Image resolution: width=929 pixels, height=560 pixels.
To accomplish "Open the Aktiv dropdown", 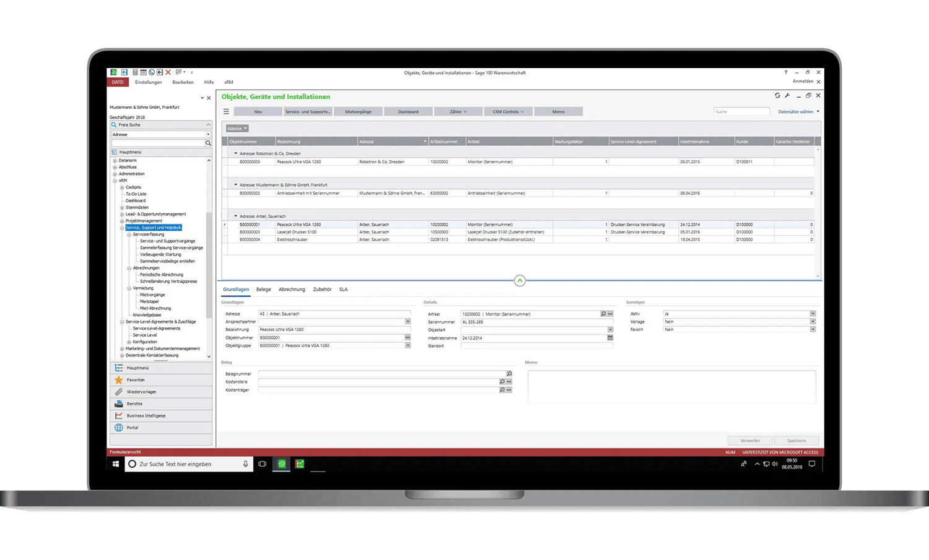I will tap(813, 314).
